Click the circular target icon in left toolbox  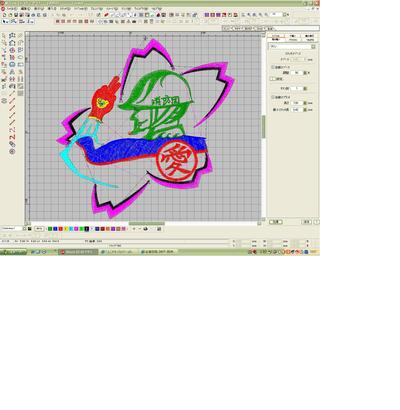pyautogui.click(x=12, y=151)
